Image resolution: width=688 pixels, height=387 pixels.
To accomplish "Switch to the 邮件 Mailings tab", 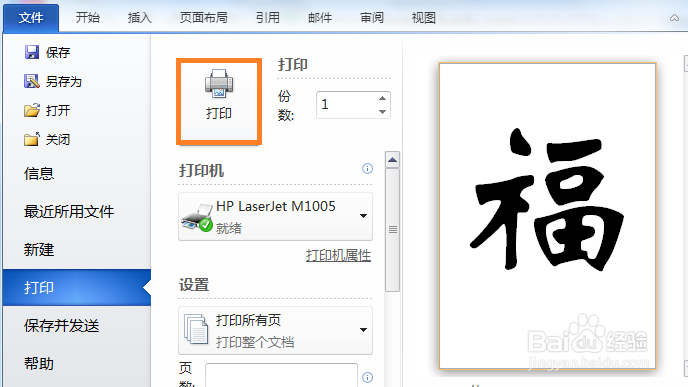I will coord(320,18).
